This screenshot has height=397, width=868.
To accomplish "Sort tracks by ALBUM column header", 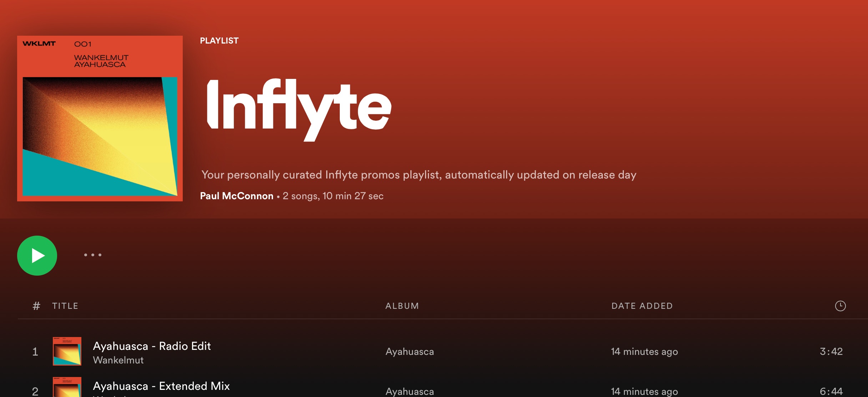I will [x=402, y=306].
